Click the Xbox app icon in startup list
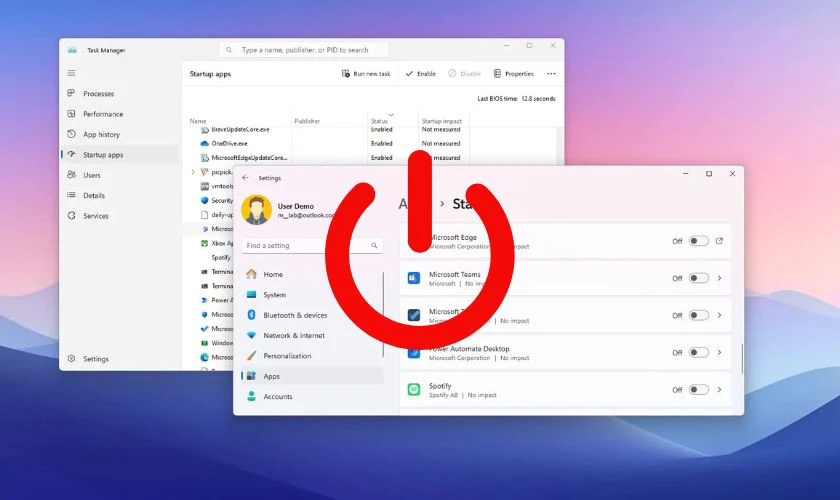 pos(204,243)
